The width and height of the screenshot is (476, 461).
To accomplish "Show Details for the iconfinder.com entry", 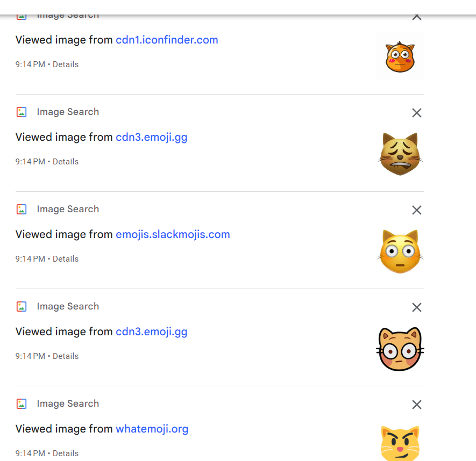I will click(x=66, y=64).
